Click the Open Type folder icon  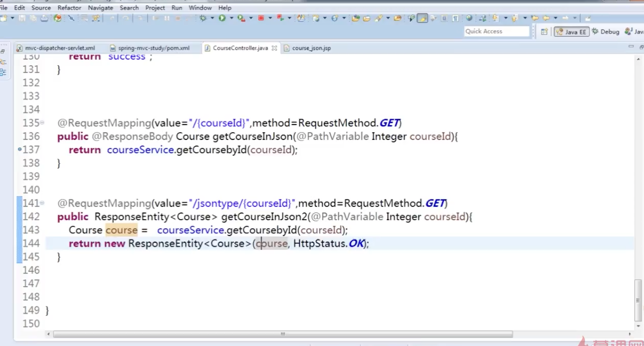coord(355,18)
